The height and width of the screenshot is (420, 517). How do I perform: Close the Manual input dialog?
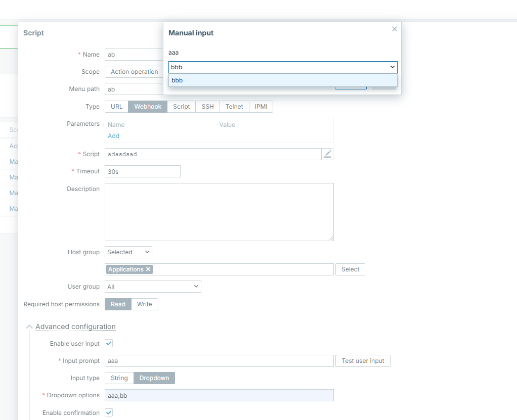click(395, 29)
